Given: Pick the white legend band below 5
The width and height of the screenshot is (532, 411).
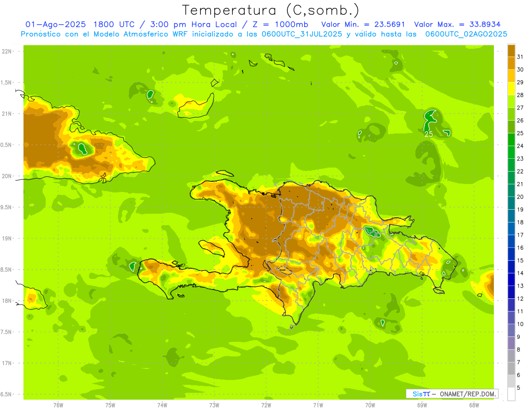Looking at the screenshot, I should tap(511, 394).
